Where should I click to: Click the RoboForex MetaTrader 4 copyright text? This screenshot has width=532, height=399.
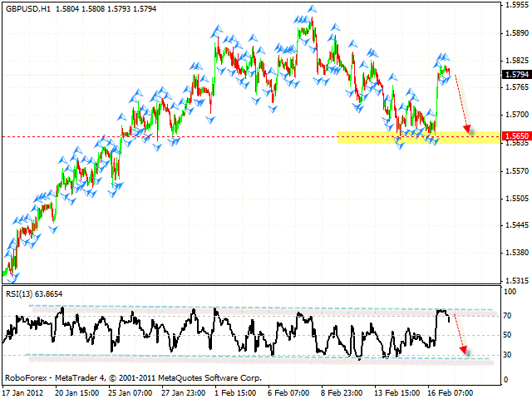point(133,378)
